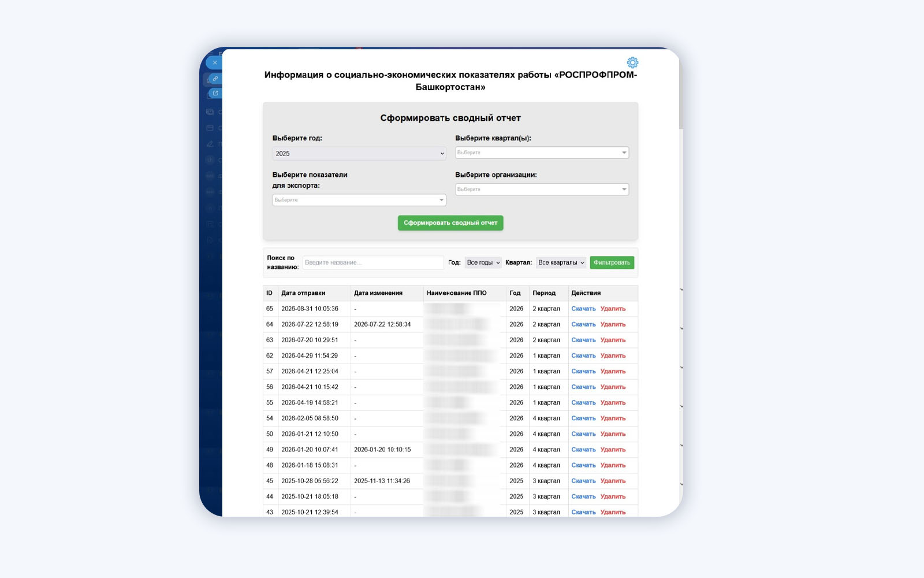Close the slide panel with the X button

pos(214,62)
